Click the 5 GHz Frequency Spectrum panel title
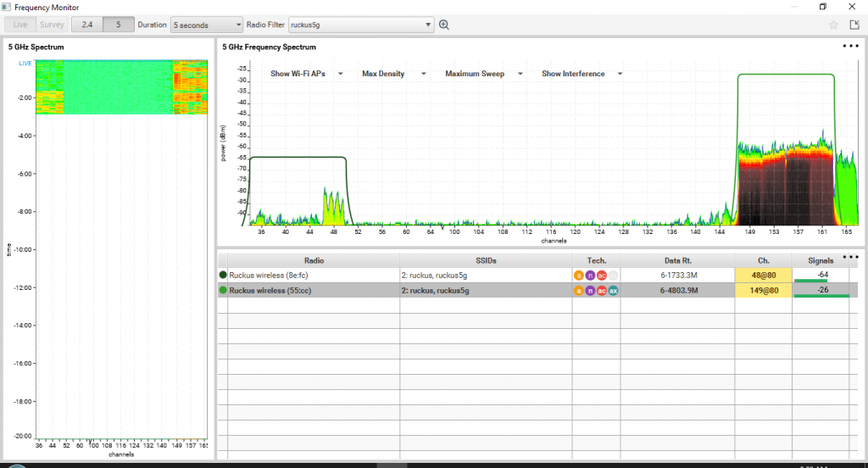Screen dimensions: 868x468 click(x=269, y=47)
